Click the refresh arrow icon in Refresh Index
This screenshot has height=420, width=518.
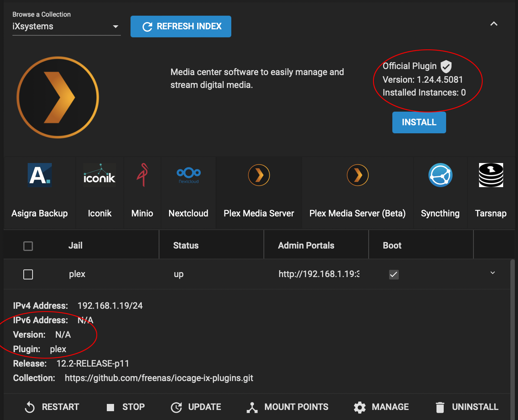pos(147,27)
